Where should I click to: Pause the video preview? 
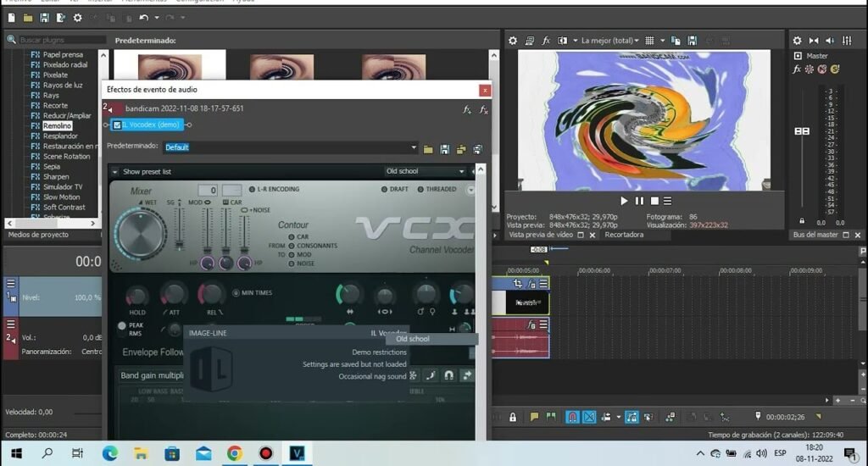coord(639,201)
